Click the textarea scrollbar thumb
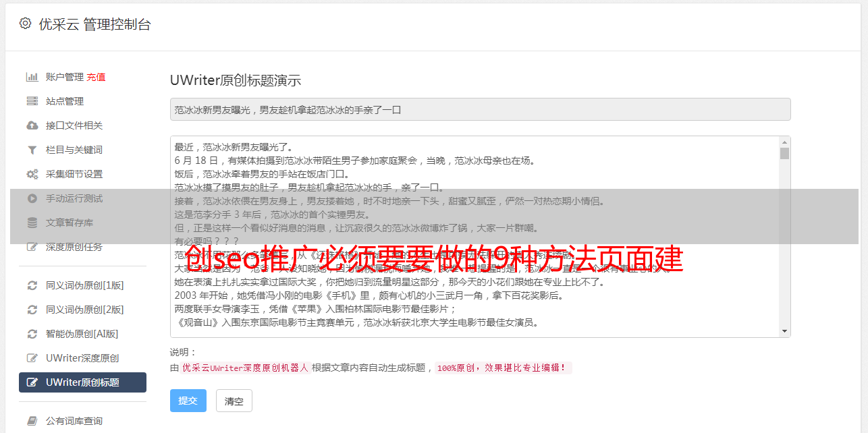 (784, 153)
